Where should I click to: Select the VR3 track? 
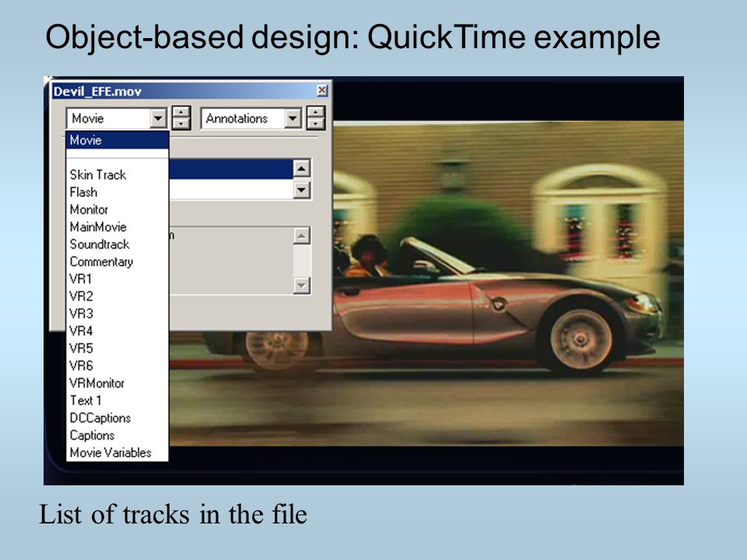point(117,313)
